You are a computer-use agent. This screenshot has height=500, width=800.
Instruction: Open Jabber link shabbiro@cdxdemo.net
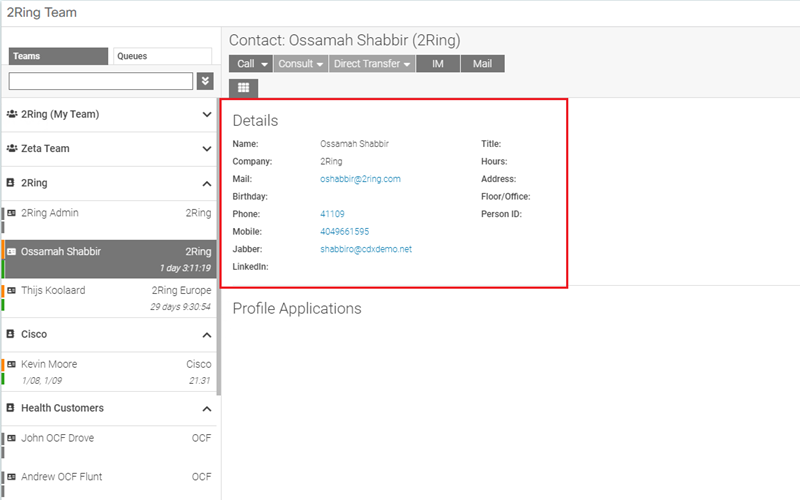(x=366, y=249)
